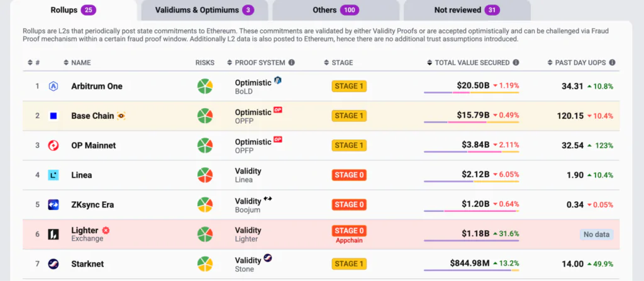The height and width of the screenshot is (281, 644).
Task: Sort table by Name column
Action: click(80, 63)
